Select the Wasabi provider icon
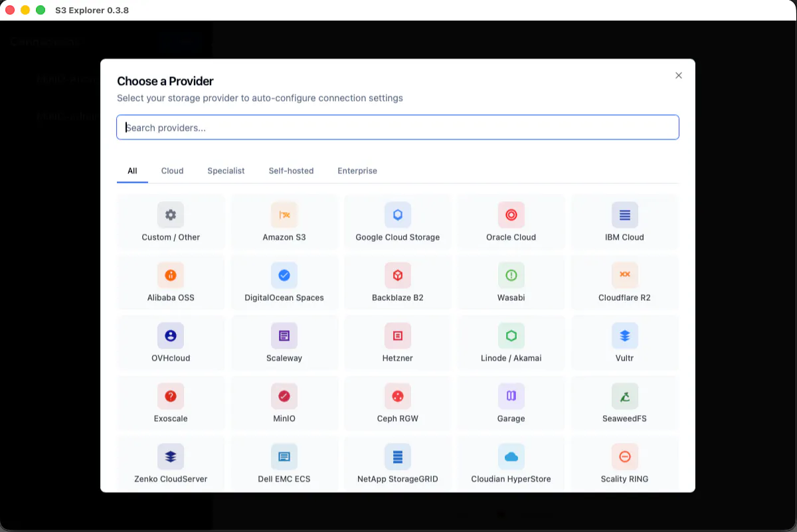This screenshot has height=532, width=797. [x=511, y=275]
